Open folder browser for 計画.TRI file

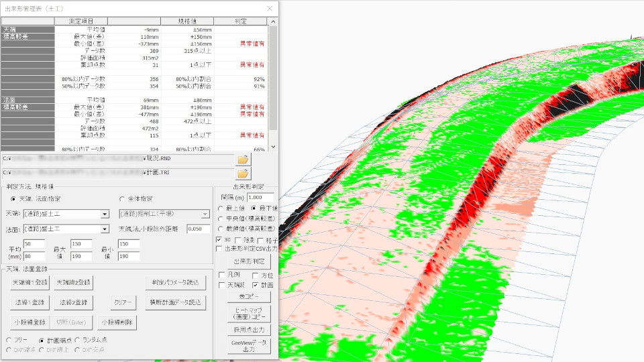click(x=243, y=174)
